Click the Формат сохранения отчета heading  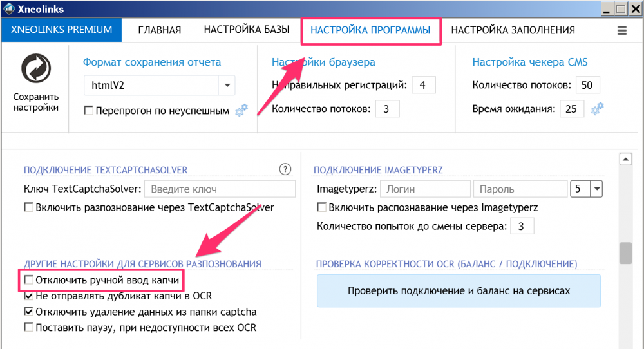click(x=152, y=62)
